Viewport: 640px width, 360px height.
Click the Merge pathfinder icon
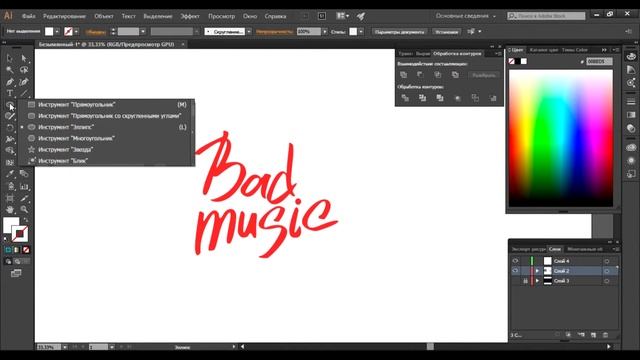[440, 98]
